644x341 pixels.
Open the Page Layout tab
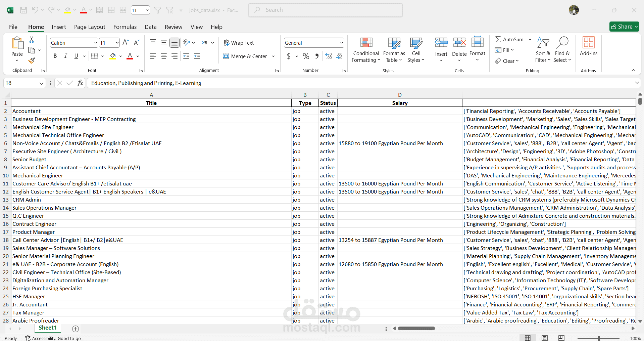tap(90, 27)
